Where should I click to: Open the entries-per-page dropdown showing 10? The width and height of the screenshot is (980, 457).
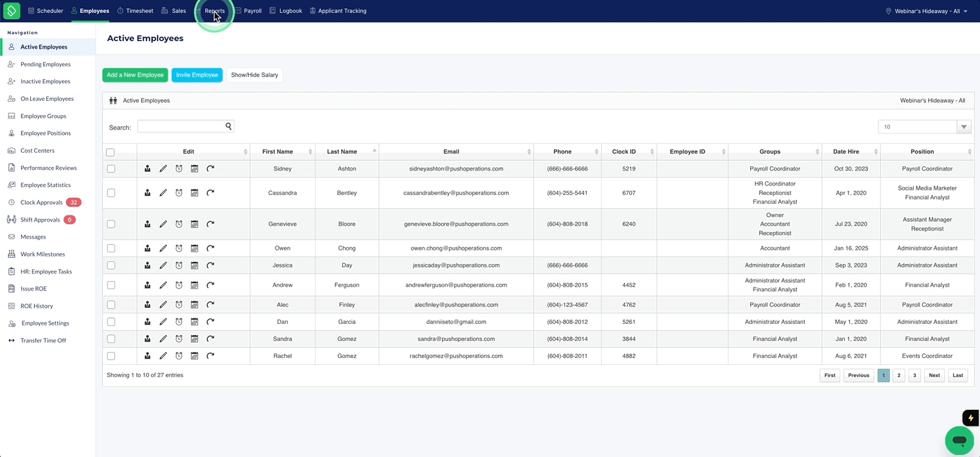coord(924,127)
